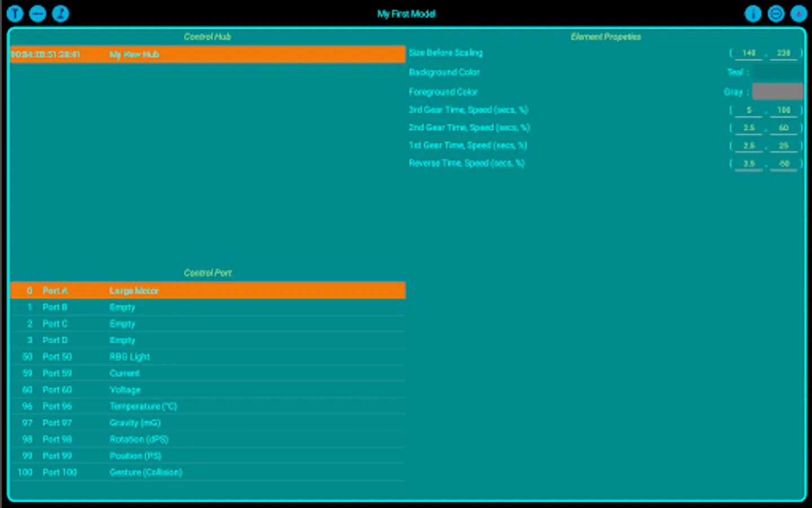This screenshot has width=812, height=508.
Task: Select Port 100 Gesture (Collision)
Action: (208, 472)
